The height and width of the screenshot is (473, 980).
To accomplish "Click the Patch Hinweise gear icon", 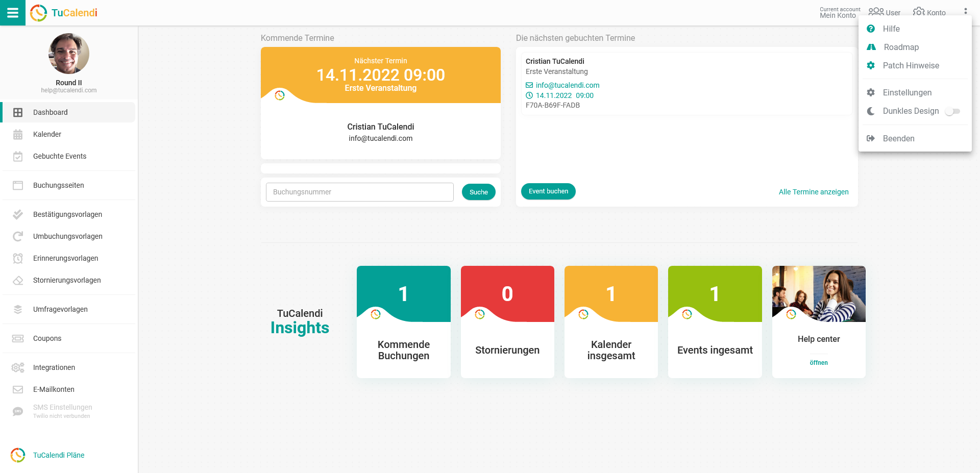I will click(871, 65).
